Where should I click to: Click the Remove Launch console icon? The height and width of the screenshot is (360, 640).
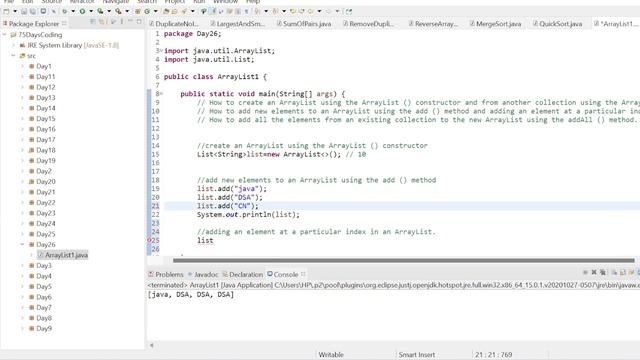pos(594,272)
